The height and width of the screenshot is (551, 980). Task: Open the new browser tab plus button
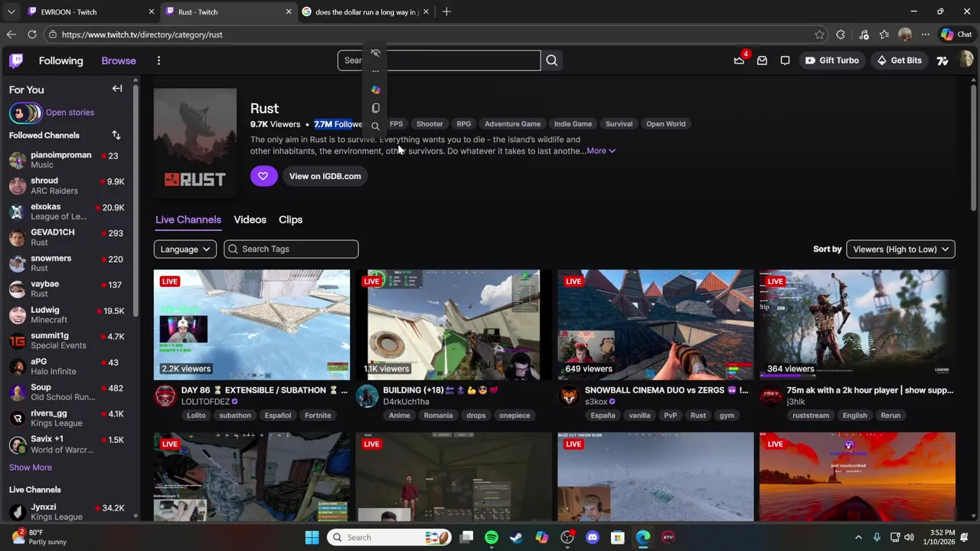[446, 11]
